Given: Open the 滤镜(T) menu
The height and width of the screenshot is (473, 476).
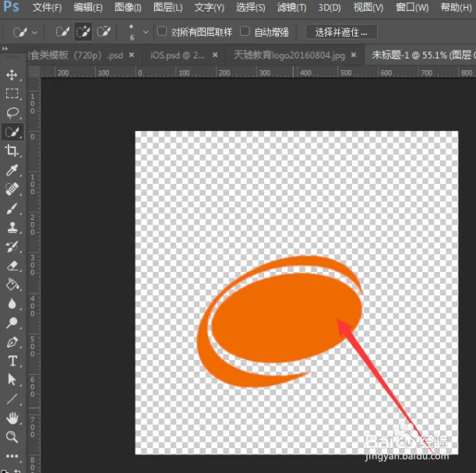Looking at the screenshot, I should coord(291,8).
